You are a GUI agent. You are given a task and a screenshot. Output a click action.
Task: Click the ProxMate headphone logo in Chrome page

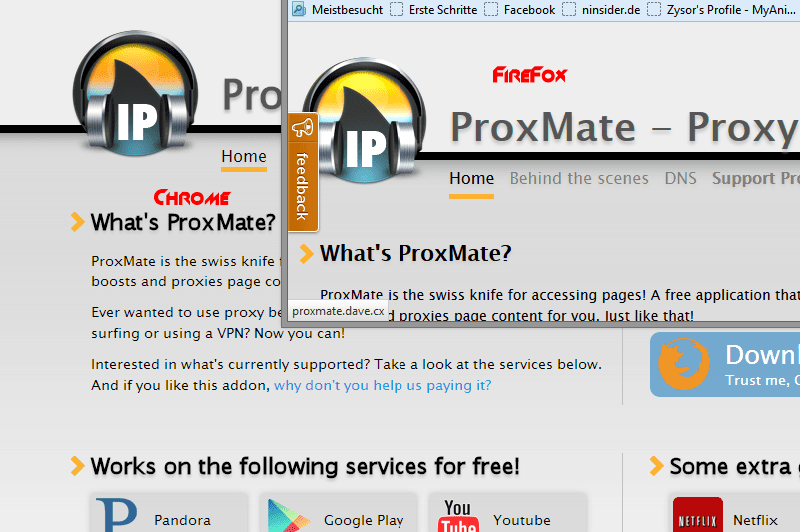135,94
